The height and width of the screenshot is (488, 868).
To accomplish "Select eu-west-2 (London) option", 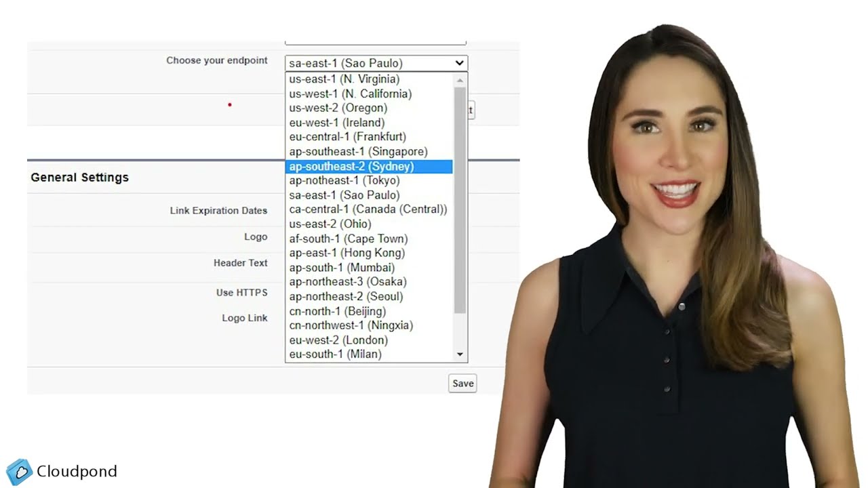I will (x=369, y=340).
